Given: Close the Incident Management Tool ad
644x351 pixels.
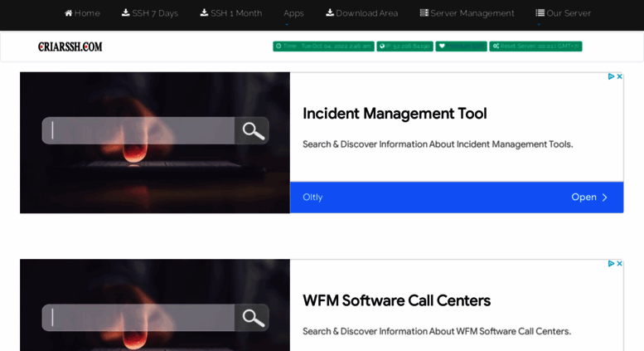Looking at the screenshot, I should 619,76.
